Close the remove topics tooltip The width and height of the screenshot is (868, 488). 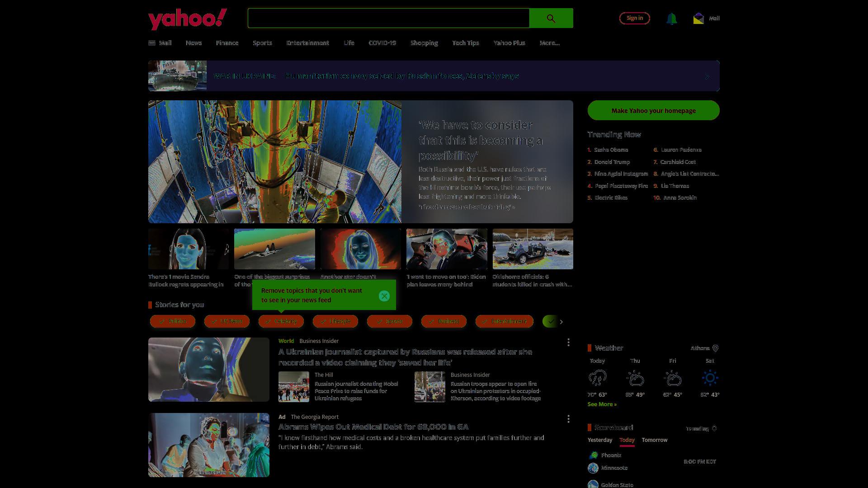click(384, 296)
